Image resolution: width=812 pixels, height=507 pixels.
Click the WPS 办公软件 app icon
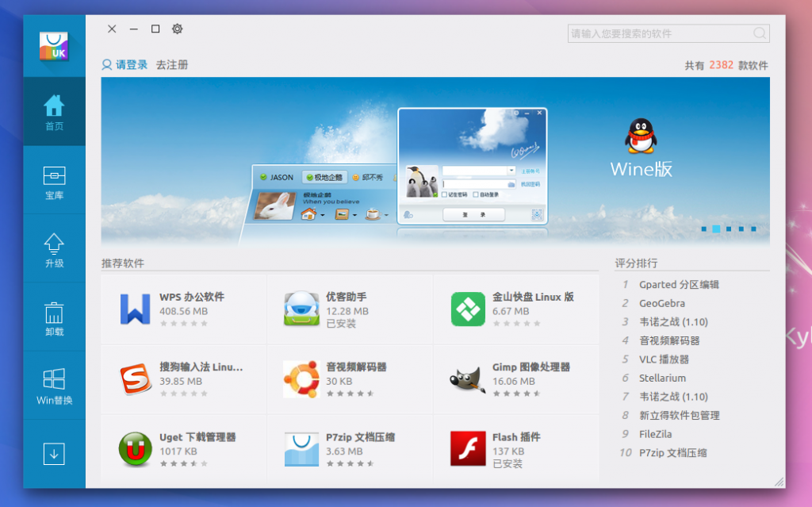[x=136, y=309]
